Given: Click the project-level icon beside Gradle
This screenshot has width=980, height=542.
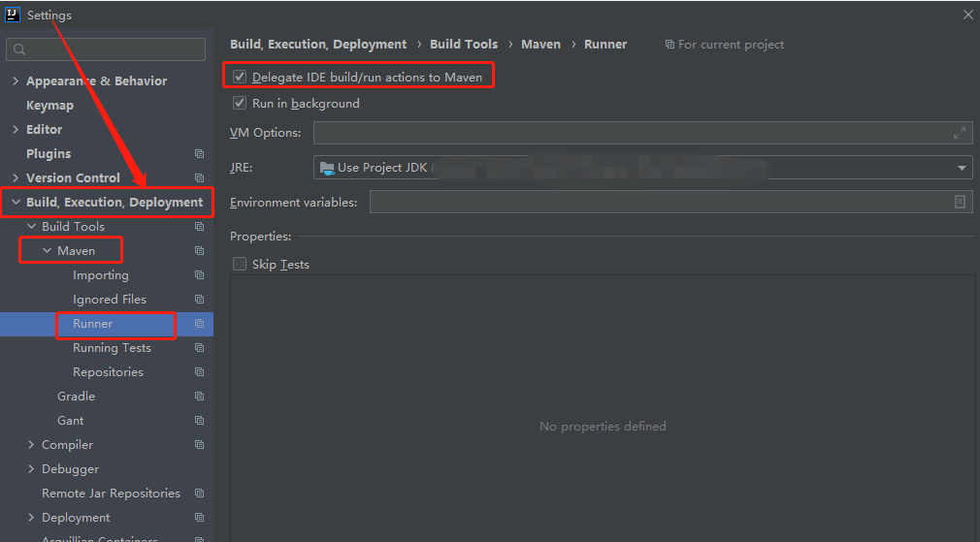Looking at the screenshot, I should click(x=199, y=397).
